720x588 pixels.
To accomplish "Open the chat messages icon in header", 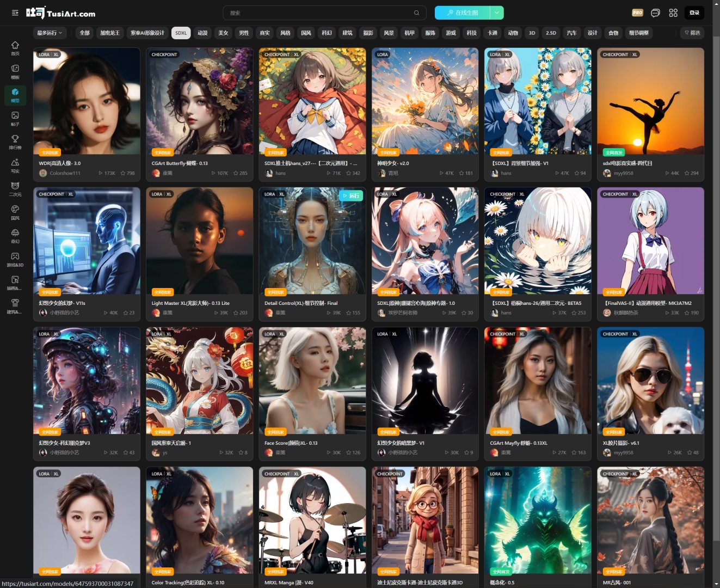I will [655, 13].
